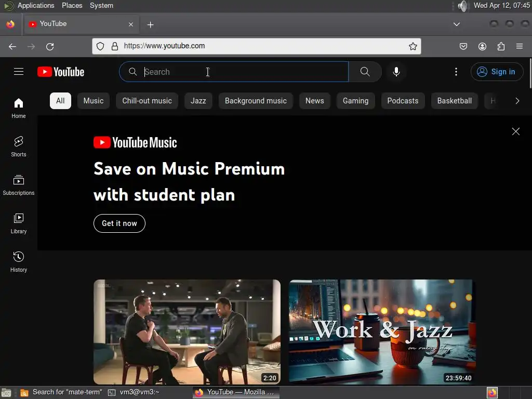Go forward with browser forward arrow

(x=31, y=46)
